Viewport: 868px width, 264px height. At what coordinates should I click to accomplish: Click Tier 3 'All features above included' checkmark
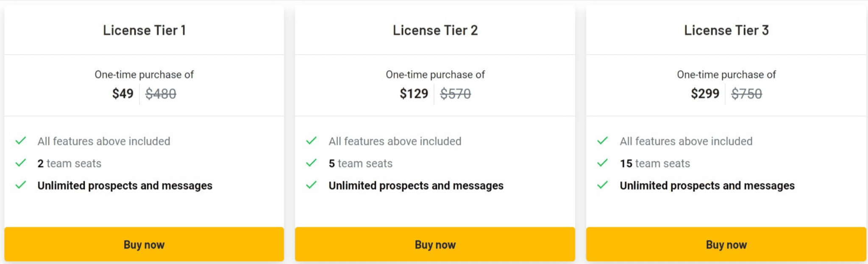click(603, 140)
